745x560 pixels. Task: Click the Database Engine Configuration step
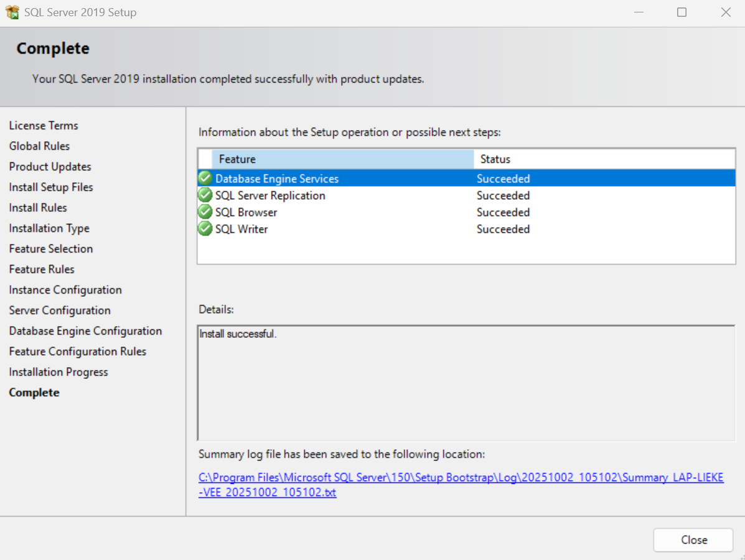[x=85, y=331]
